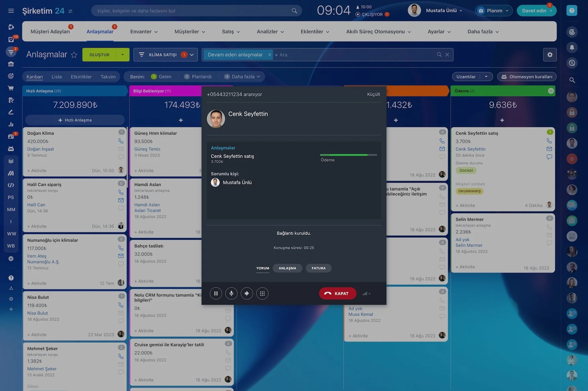Open the KLİMA SATIŞI pipeline selector

[166, 55]
